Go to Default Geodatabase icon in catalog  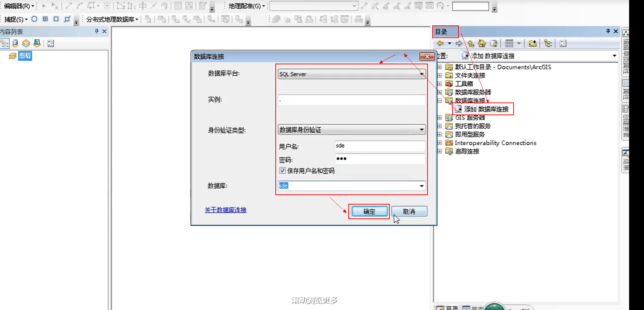click(493, 44)
